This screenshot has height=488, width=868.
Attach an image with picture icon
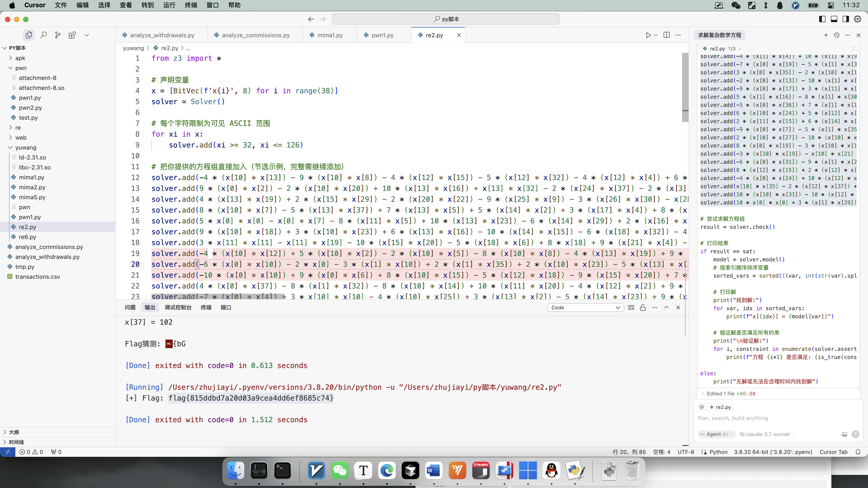(x=844, y=434)
